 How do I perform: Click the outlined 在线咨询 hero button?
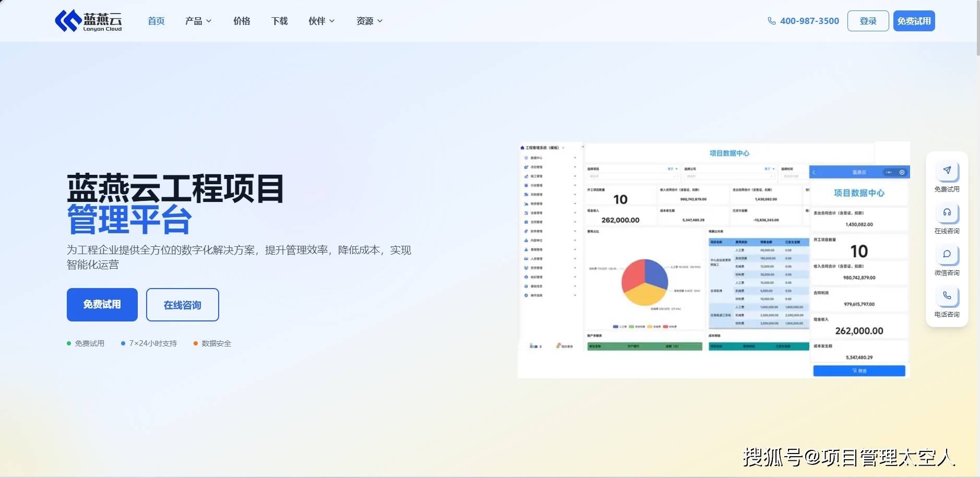pos(182,305)
